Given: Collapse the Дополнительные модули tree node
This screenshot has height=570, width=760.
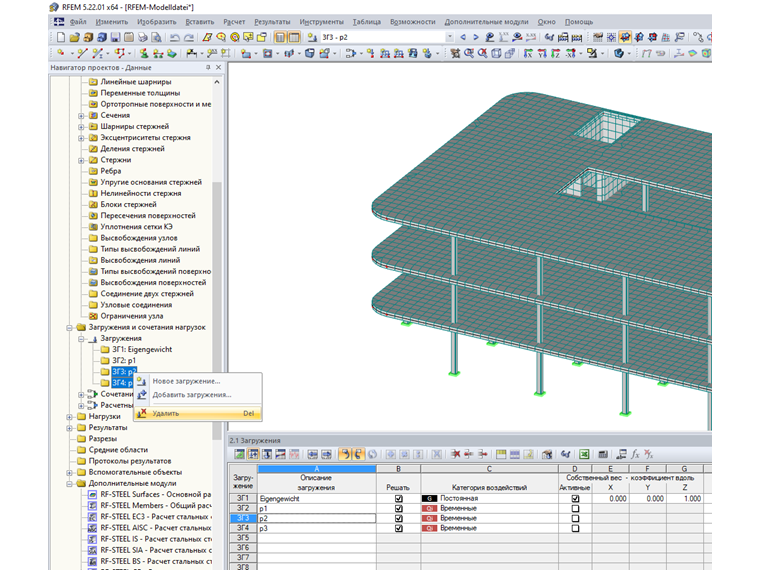Looking at the screenshot, I should tap(69, 483).
